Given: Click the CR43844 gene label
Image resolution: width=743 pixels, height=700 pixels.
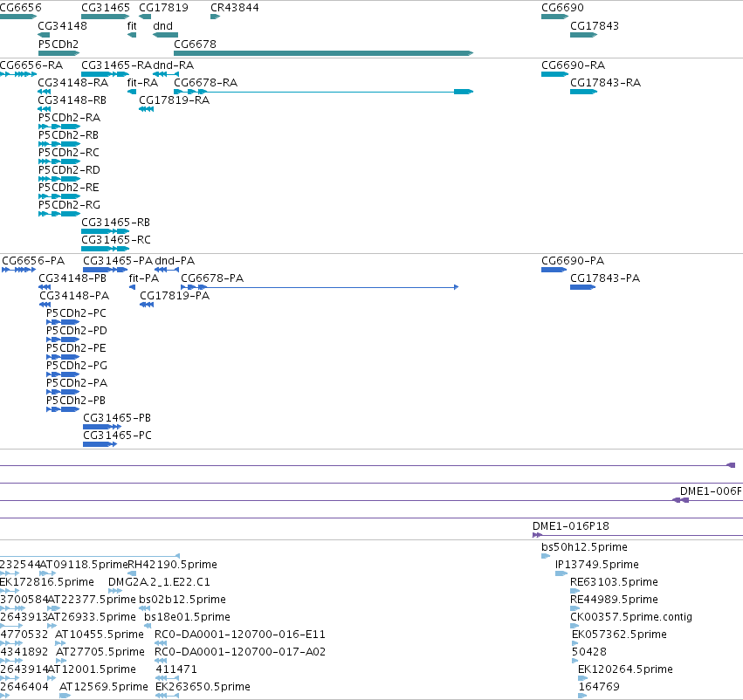Looking at the screenshot, I should tap(235, 8).
